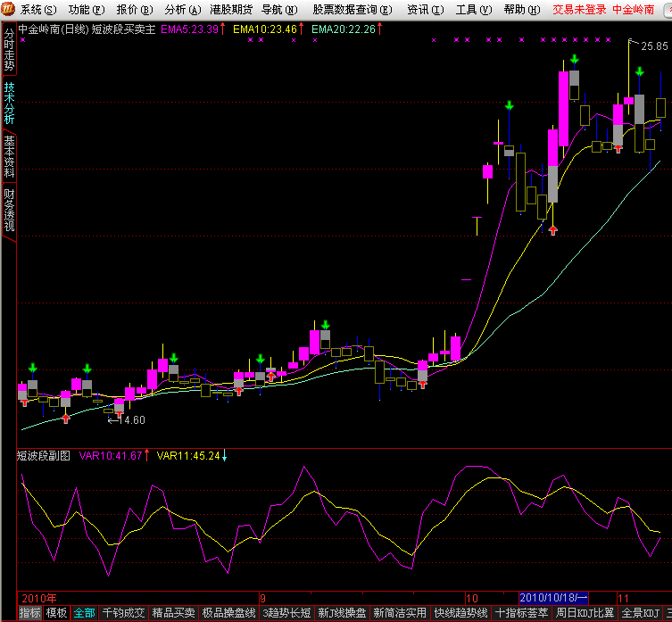Viewport: 672px width, 622px height.
Task: Choose the 极品操盘线 indicator tab
Action: 228,613
